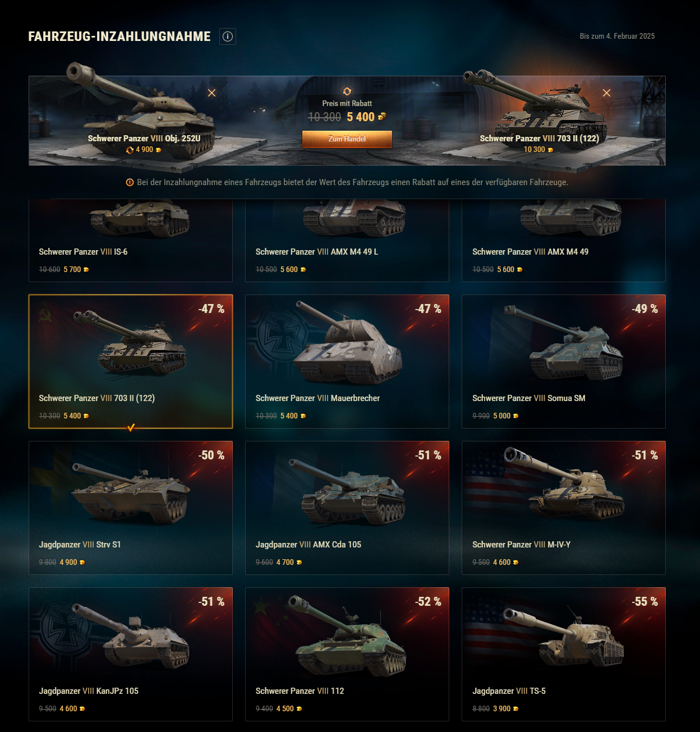Select the Somua SM tank card

pos(564,361)
